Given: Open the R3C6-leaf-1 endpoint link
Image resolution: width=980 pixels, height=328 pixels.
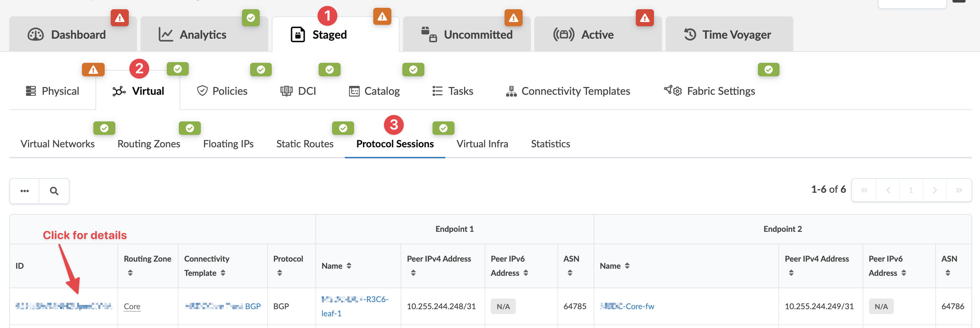Looking at the screenshot, I should point(354,306).
